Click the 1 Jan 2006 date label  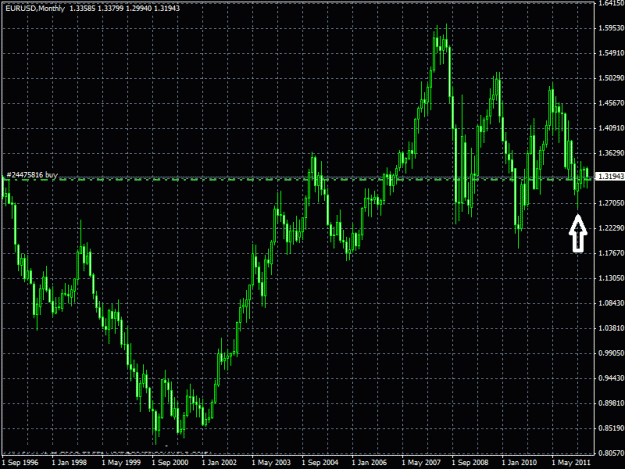click(369, 463)
